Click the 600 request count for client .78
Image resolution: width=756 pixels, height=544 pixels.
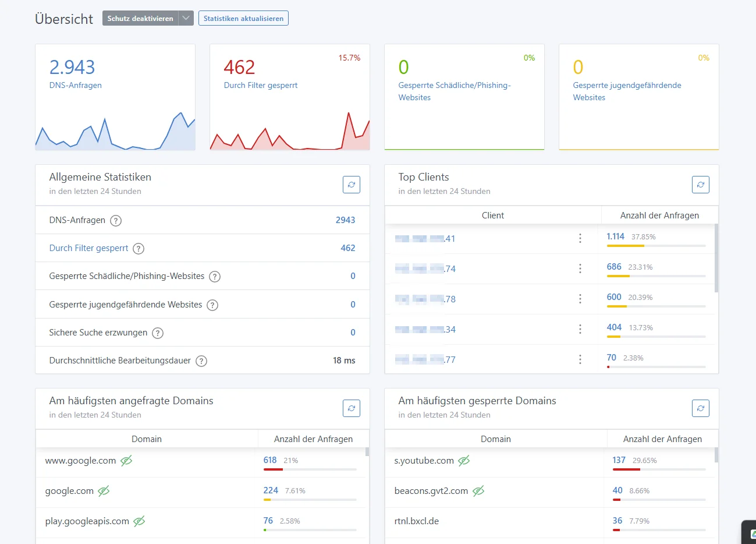click(614, 297)
